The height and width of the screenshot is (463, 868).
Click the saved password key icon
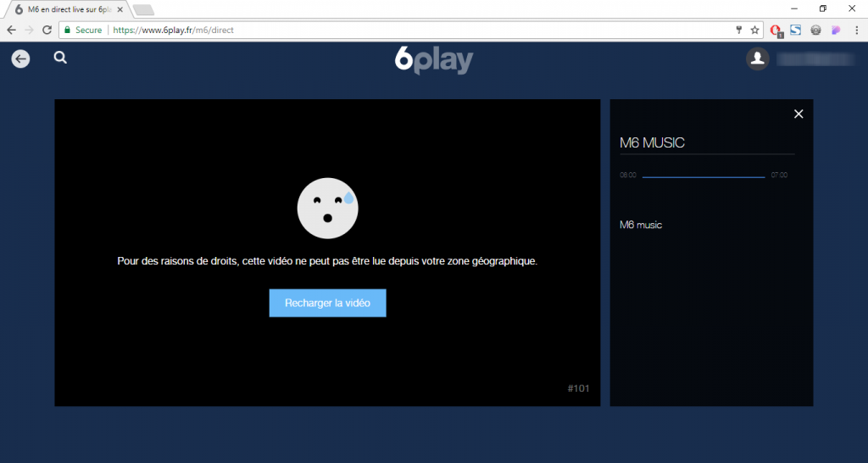(738, 30)
